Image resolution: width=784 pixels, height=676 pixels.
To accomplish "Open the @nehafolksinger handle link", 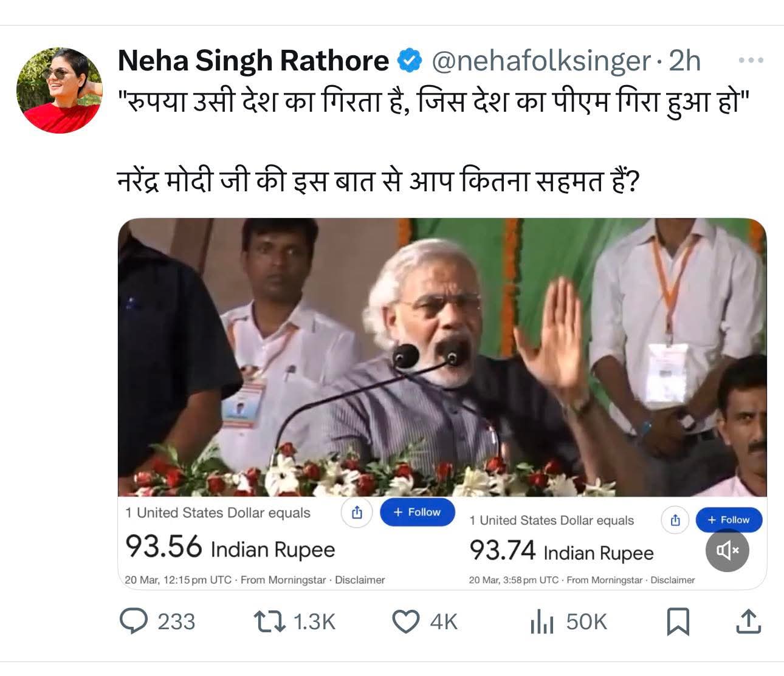I will [541, 61].
